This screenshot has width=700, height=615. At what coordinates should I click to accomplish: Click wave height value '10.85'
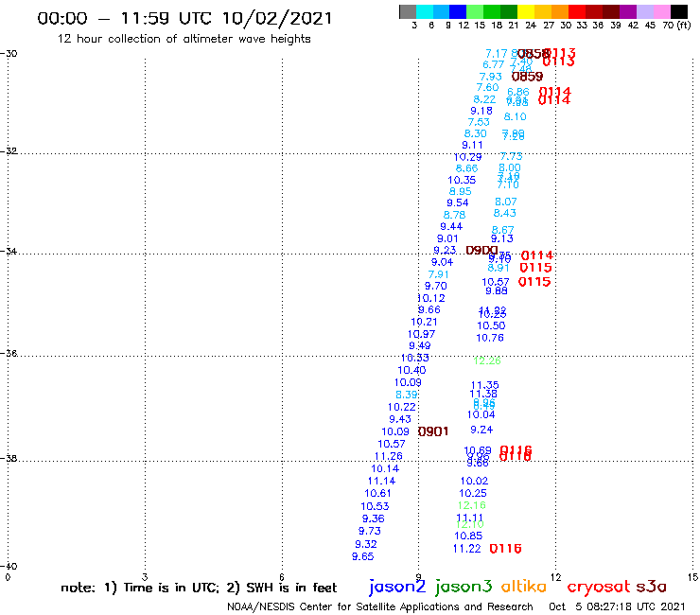(x=468, y=536)
